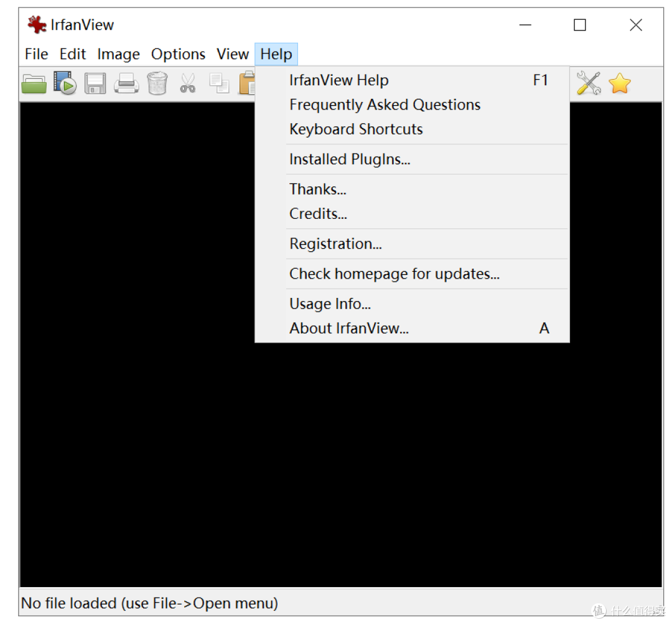This screenshot has width=672, height=625.
Task: Click the Save floppy disk icon
Action: coord(95,83)
